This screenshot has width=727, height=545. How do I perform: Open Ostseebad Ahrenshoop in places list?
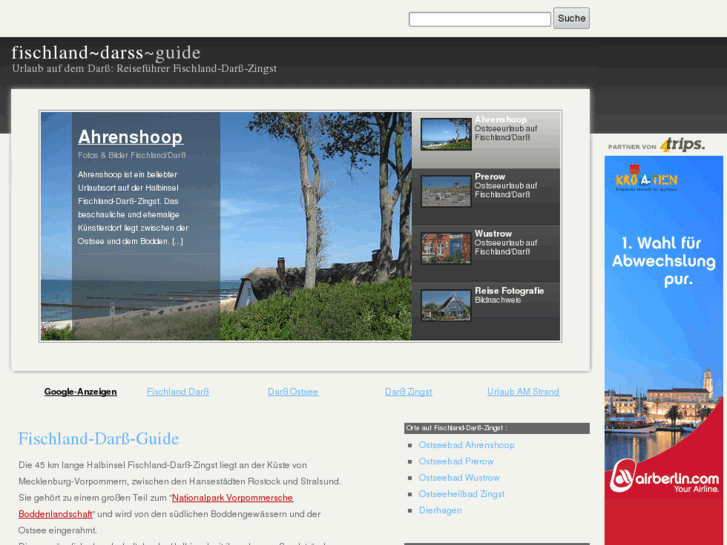point(466,445)
